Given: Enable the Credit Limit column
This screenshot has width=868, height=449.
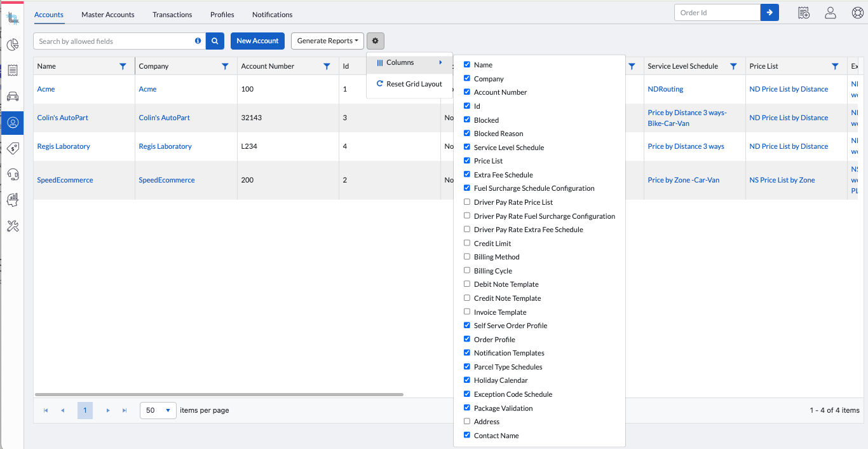Looking at the screenshot, I should tap(467, 243).
